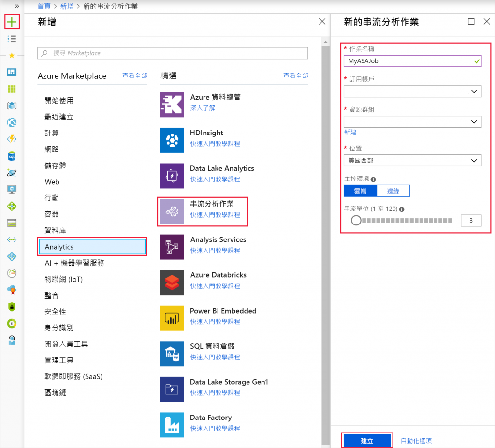Select the 計算 category
Screen dimensions: 495x448
[51, 133]
